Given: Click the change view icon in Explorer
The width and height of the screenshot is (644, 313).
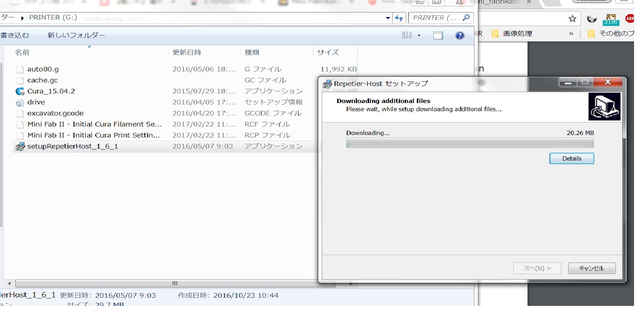Looking at the screenshot, I should pyautogui.click(x=407, y=35).
